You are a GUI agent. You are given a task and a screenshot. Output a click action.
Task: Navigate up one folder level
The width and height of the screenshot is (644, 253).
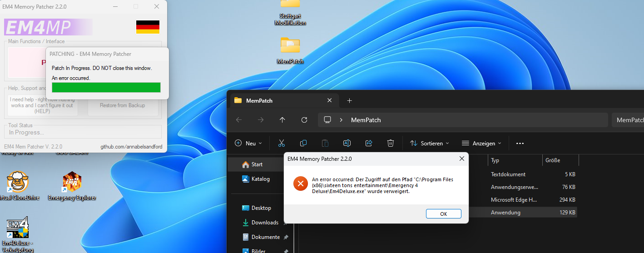click(282, 120)
